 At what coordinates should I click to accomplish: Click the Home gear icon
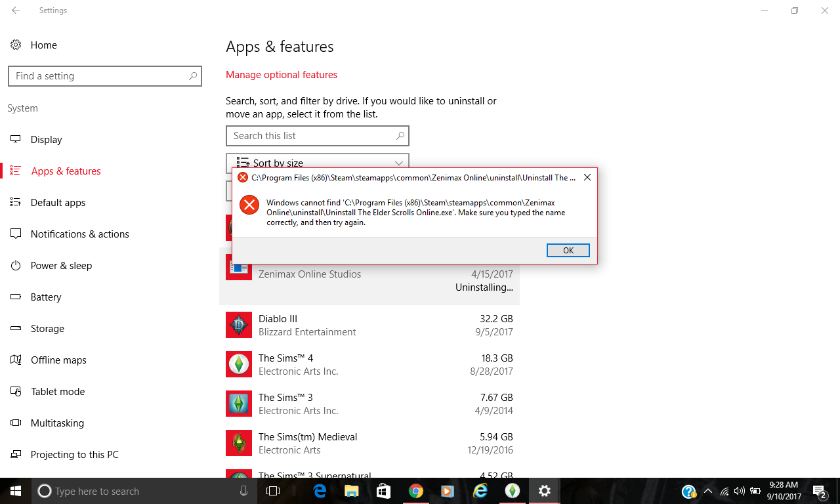coord(15,45)
